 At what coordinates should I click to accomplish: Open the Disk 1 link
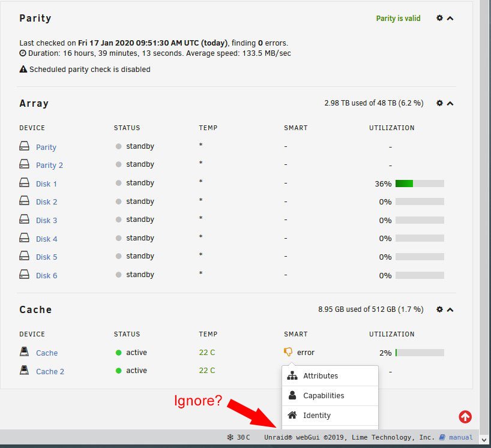[46, 184]
